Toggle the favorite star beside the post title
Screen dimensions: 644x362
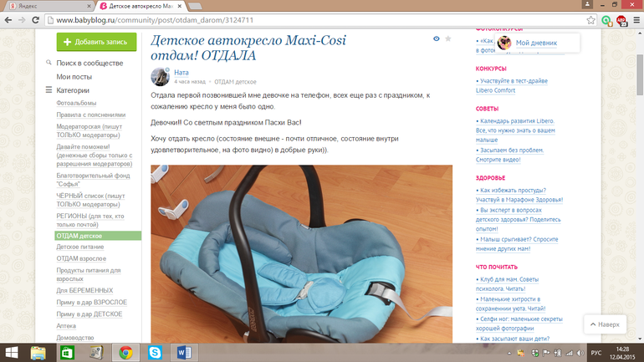tap(448, 39)
